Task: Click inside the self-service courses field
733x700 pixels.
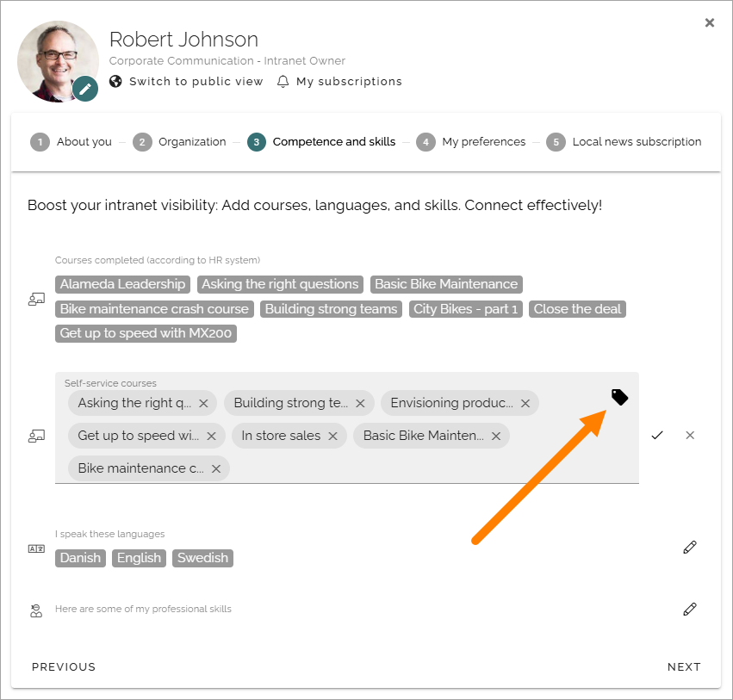Action: (x=347, y=428)
